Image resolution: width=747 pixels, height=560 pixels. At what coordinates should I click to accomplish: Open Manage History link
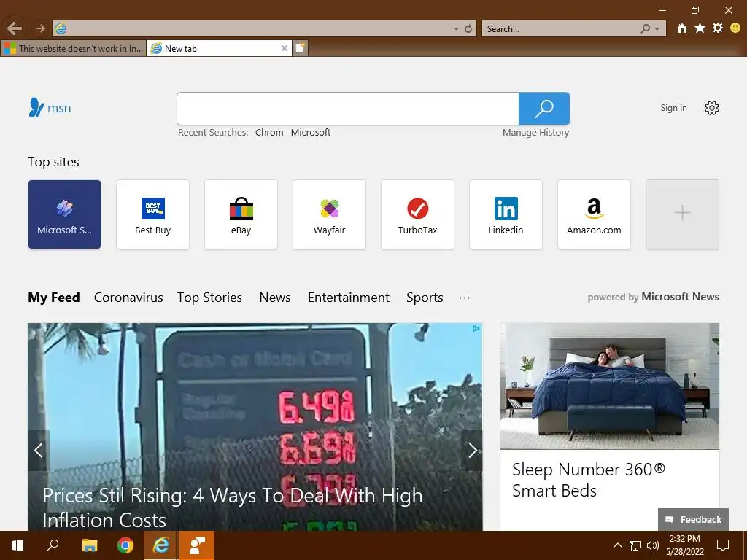coord(535,133)
